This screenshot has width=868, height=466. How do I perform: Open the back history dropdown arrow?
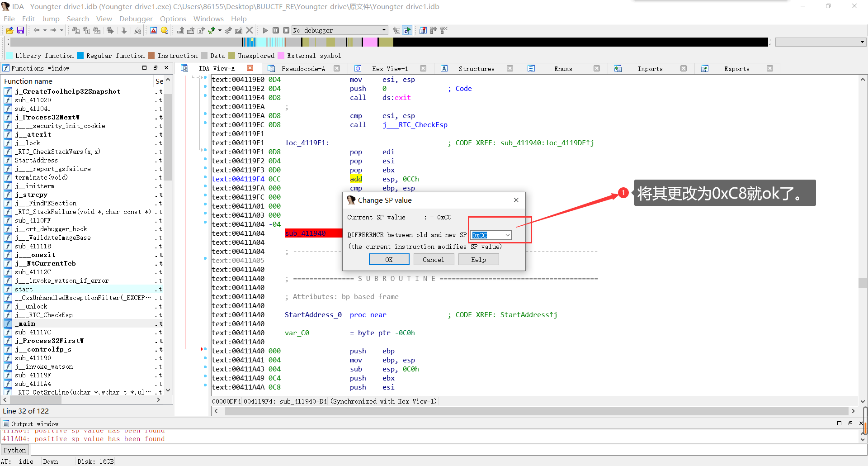(x=45, y=30)
